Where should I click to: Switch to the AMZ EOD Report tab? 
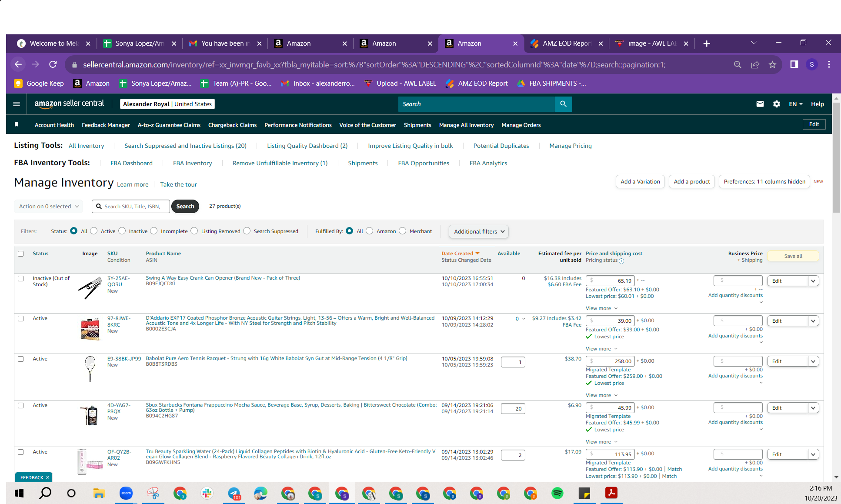click(567, 43)
